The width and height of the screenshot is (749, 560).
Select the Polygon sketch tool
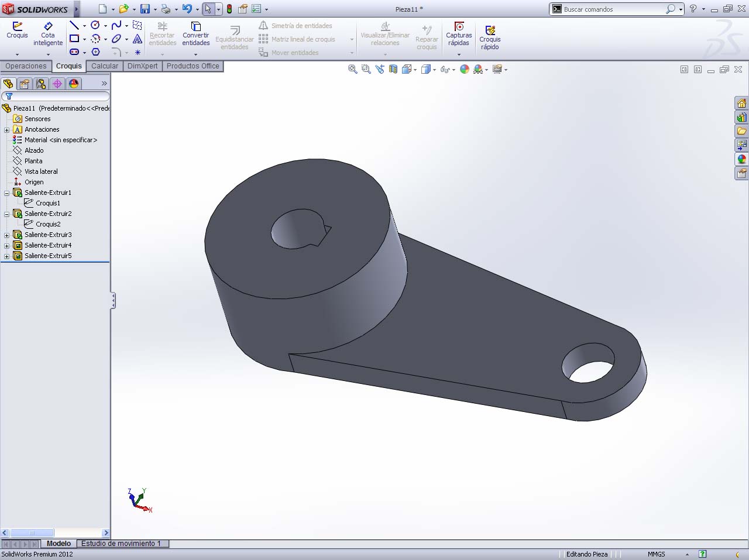point(95,52)
